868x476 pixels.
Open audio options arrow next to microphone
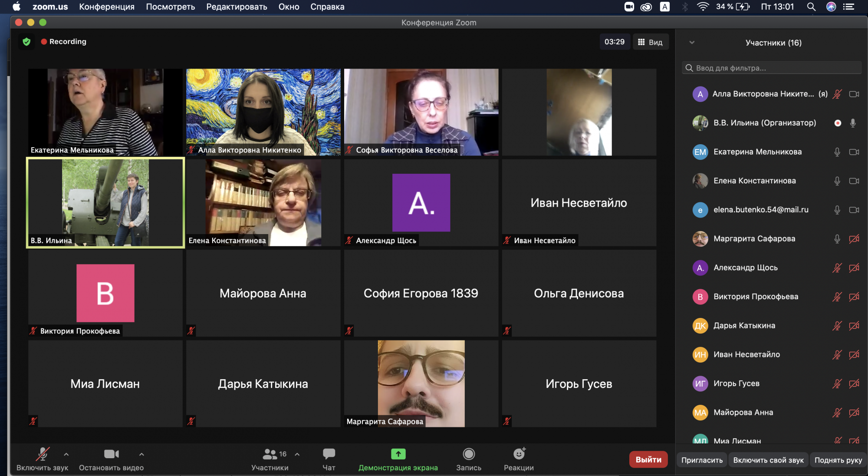click(66, 454)
